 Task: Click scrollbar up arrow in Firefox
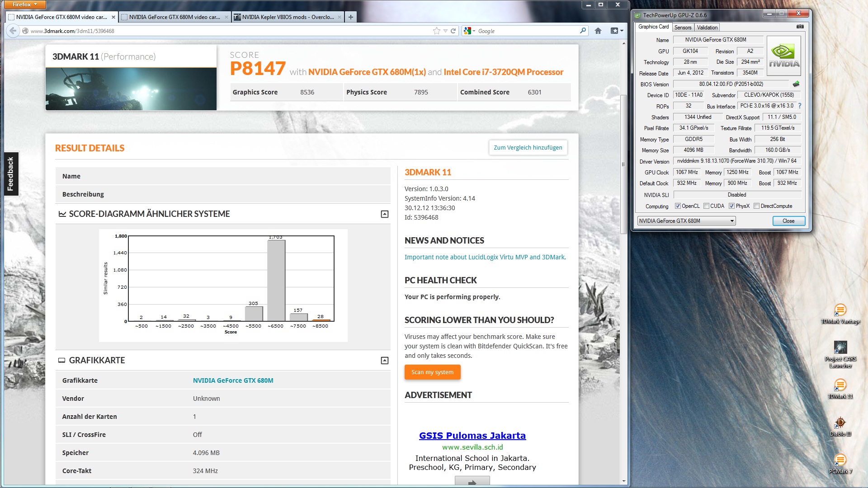coord(624,43)
